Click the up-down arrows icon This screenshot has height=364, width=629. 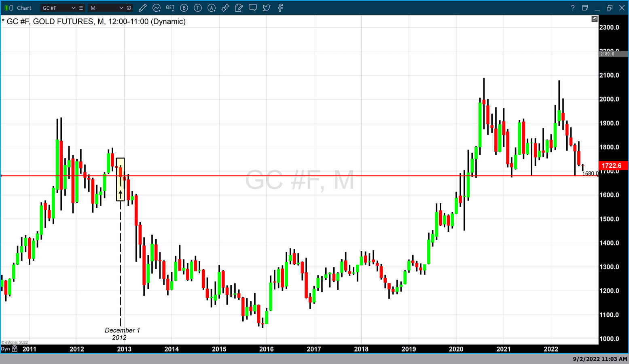[x=225, y=8]
